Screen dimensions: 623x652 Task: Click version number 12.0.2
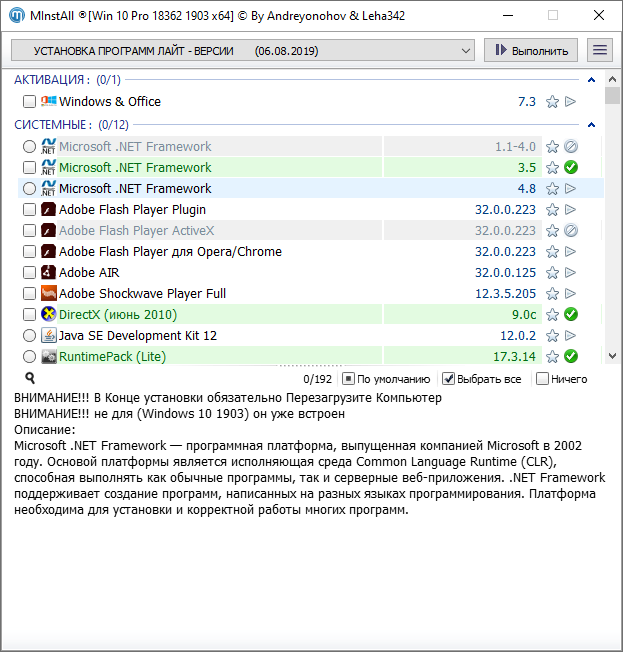point(518,336)
